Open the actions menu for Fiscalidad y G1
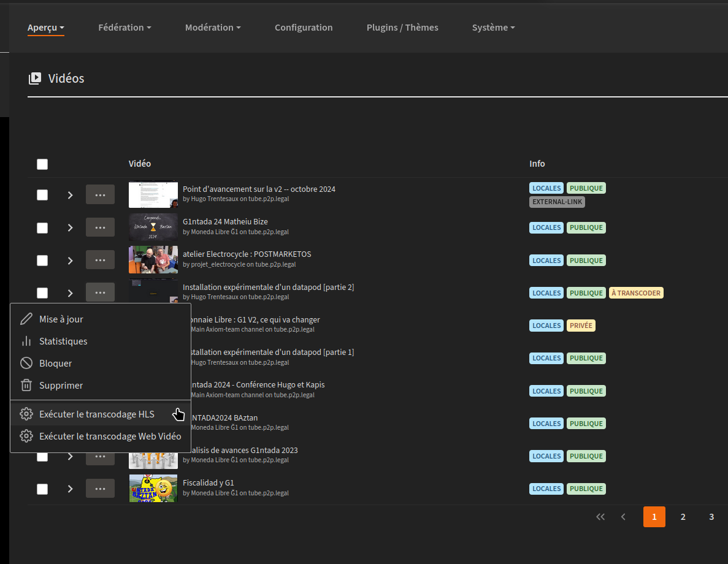Viewport: 728px width, 564px height. (101, 489)
